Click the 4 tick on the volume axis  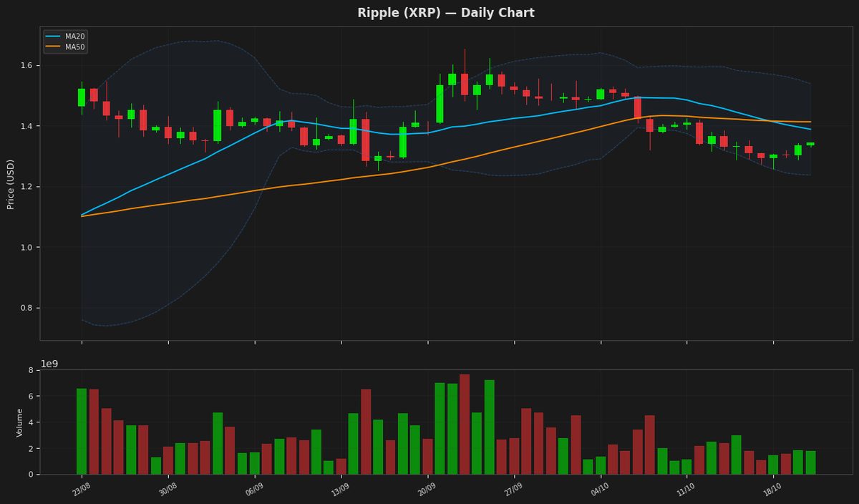click(x=31, y=422)
